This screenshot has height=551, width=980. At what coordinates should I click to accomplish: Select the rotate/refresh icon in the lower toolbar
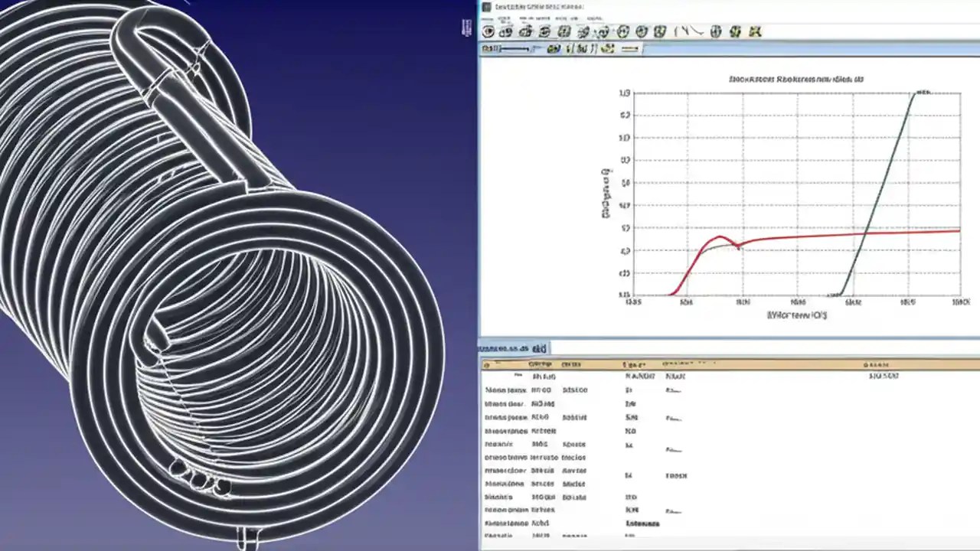point(607,48)
